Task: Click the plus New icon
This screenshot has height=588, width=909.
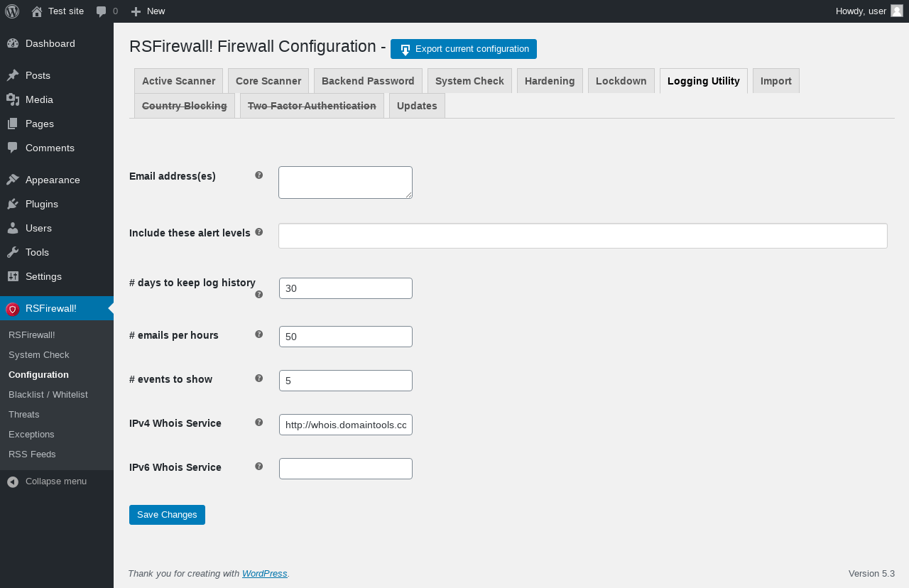Action: click(x=136, y=11)
